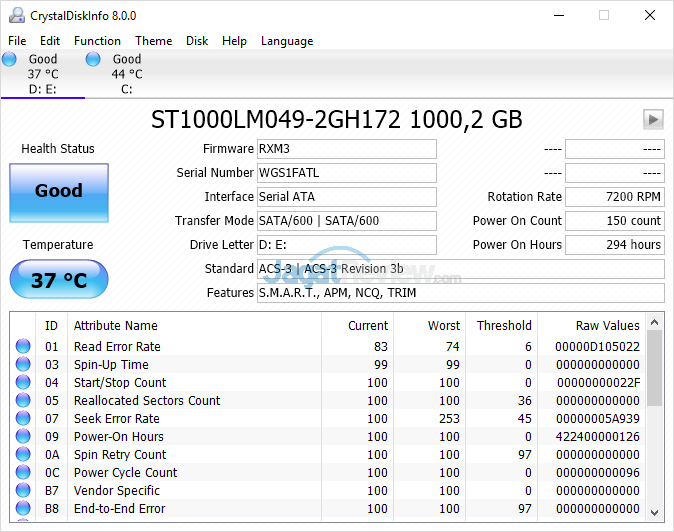Click the 37 °C temperature button
This screenshot has width=674, height=532.
pos(58,280)
